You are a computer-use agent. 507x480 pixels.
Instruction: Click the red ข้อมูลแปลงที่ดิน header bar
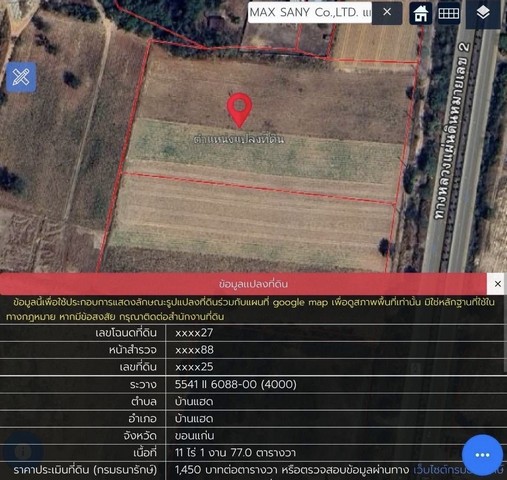[243, 284]
